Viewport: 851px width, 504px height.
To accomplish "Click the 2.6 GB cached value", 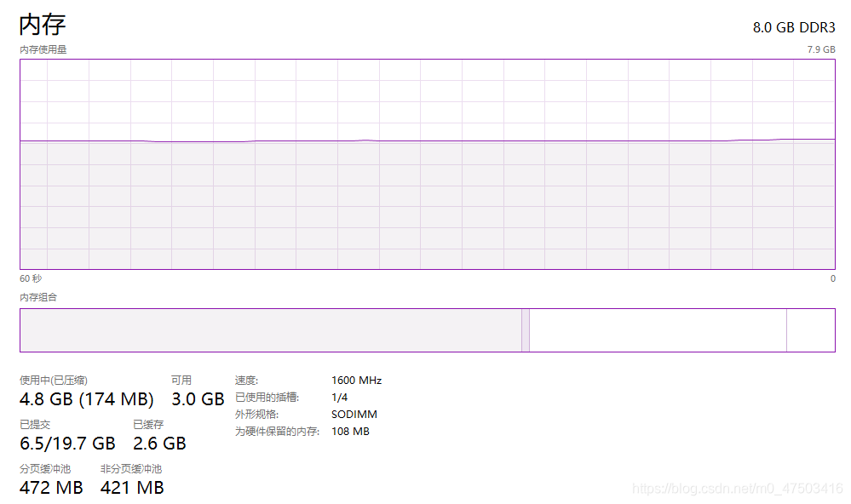I will [159, 444].
